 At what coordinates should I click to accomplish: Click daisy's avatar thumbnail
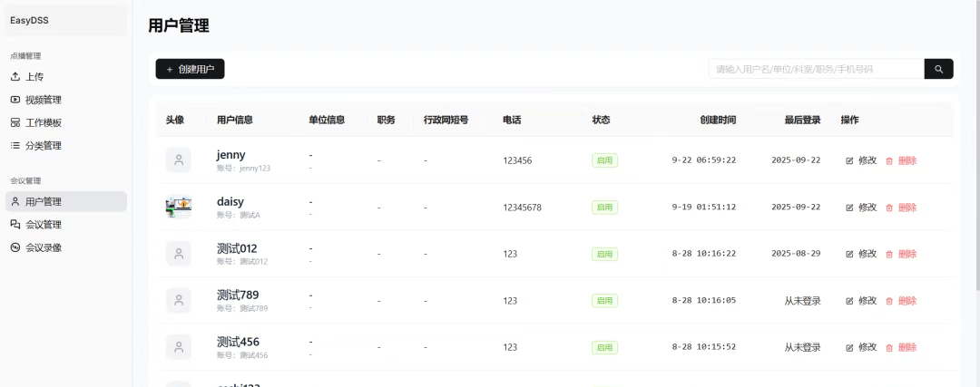(179, 207)
